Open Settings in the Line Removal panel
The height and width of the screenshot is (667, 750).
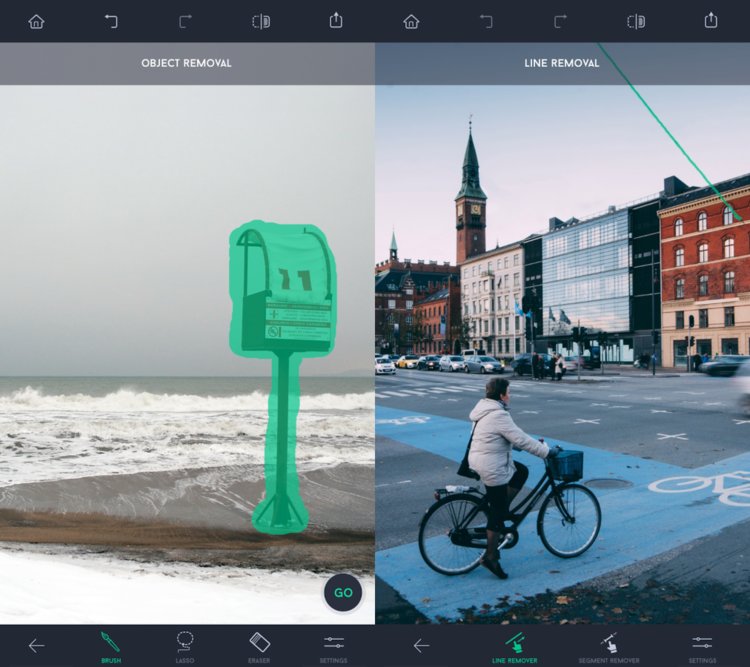point(702,646)
